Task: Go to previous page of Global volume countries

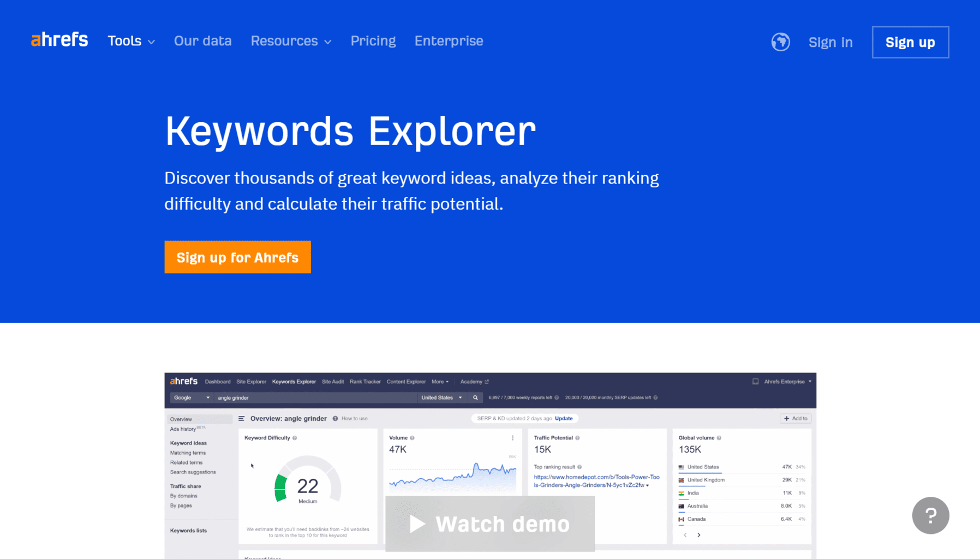Action: coord(685,535)
